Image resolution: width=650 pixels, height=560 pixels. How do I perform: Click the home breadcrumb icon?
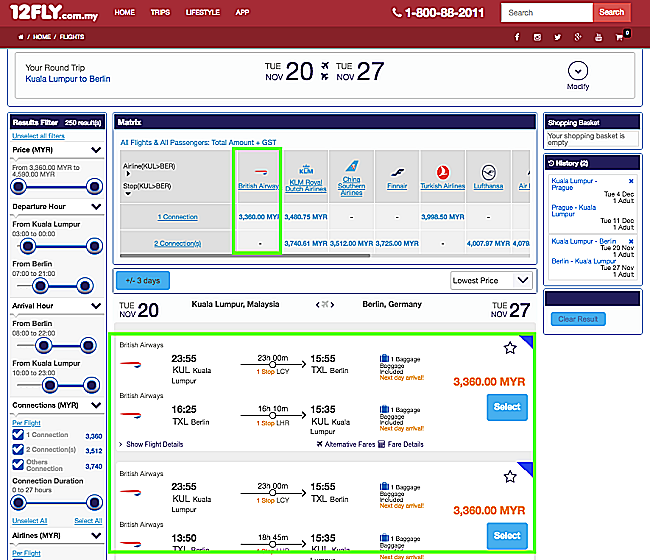pyautogui.click(x=20, y=37)
